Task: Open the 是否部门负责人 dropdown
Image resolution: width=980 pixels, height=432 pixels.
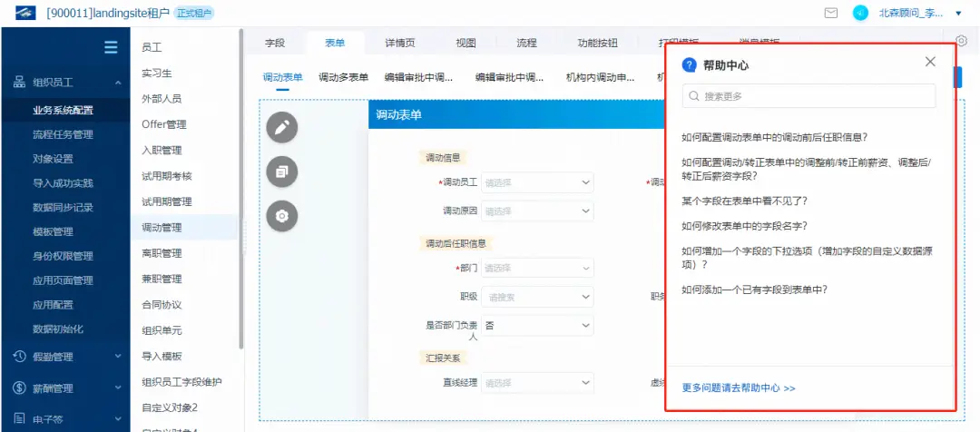Action: pyautogui.click(x=537, y=326)
